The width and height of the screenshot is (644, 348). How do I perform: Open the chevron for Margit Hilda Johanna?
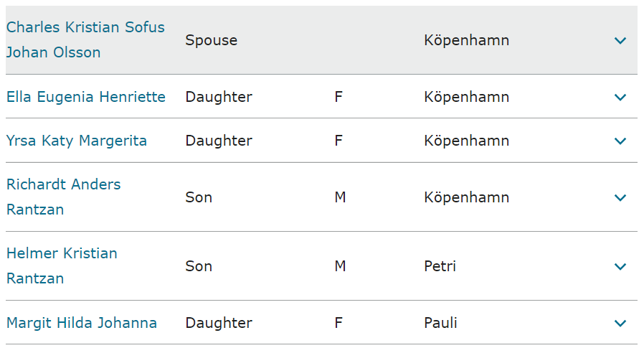(620, 324)
